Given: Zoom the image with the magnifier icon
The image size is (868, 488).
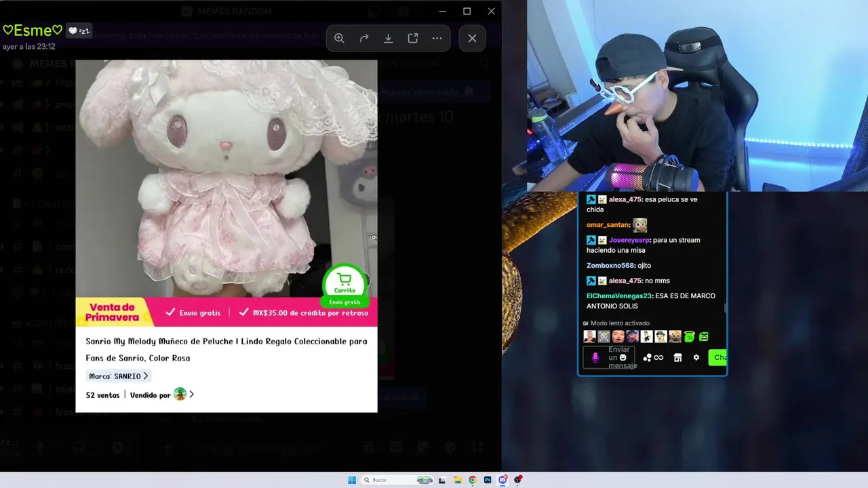Looking at the screenshot, I should [x=339, y=39].
